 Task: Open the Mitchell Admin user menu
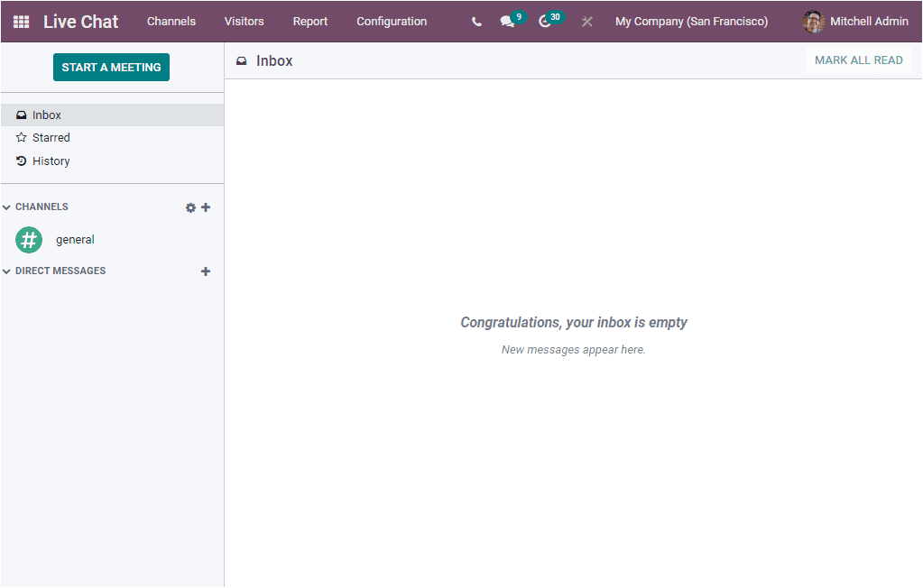pyautogui.click(x=854, y=21)
